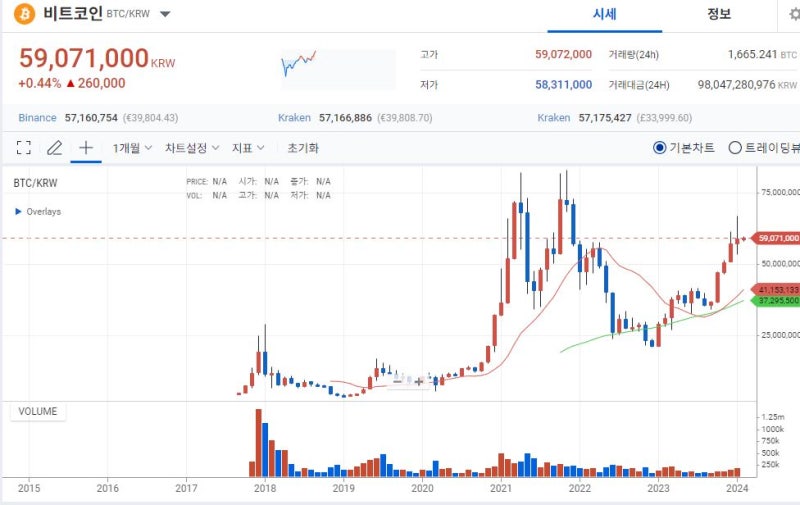
Task: Switch to the 정보 tab
Action: [x=718, y=14]
